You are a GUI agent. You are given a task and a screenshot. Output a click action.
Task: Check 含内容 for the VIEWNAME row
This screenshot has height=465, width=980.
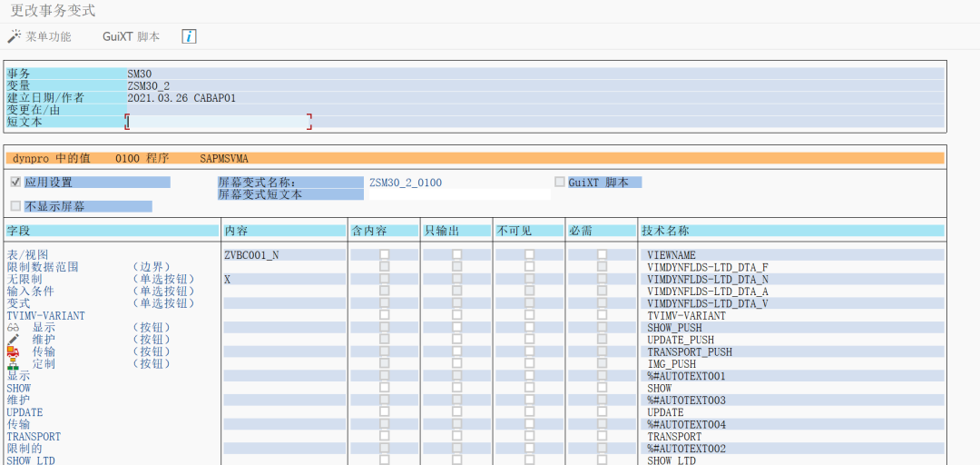[x=385, y=254]
